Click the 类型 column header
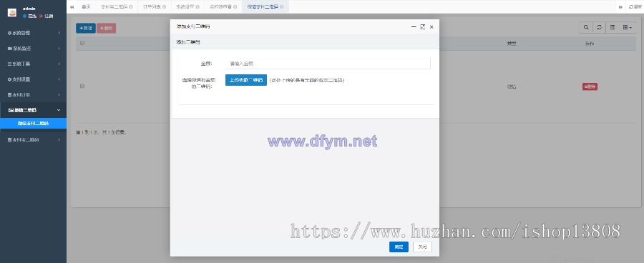 [x=512, y=44]
